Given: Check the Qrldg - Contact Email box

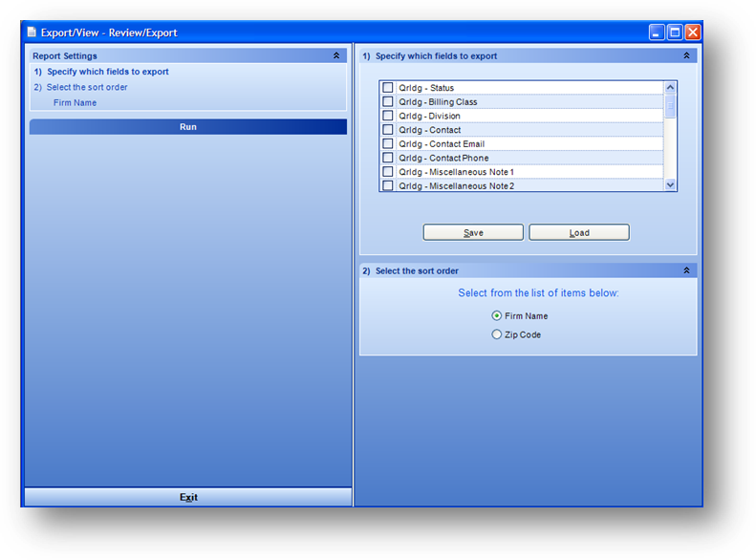Looking at the screenshot, I should tap(388, 144).
